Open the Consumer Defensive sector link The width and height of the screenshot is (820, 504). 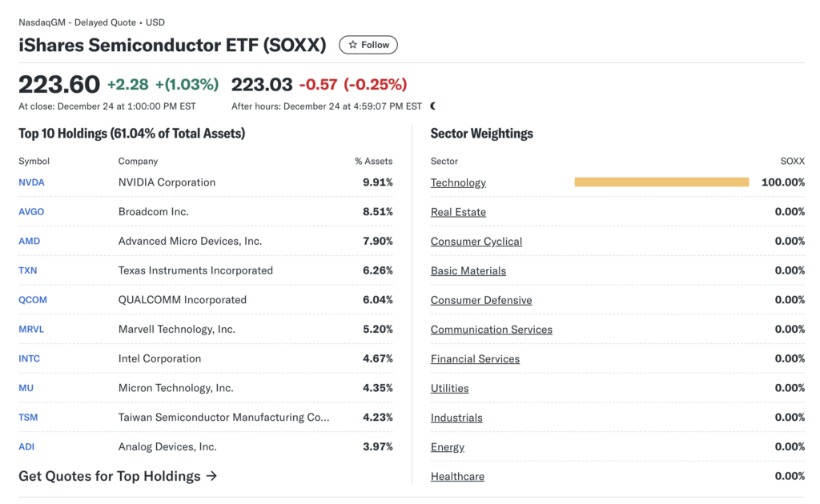[481, 300]
